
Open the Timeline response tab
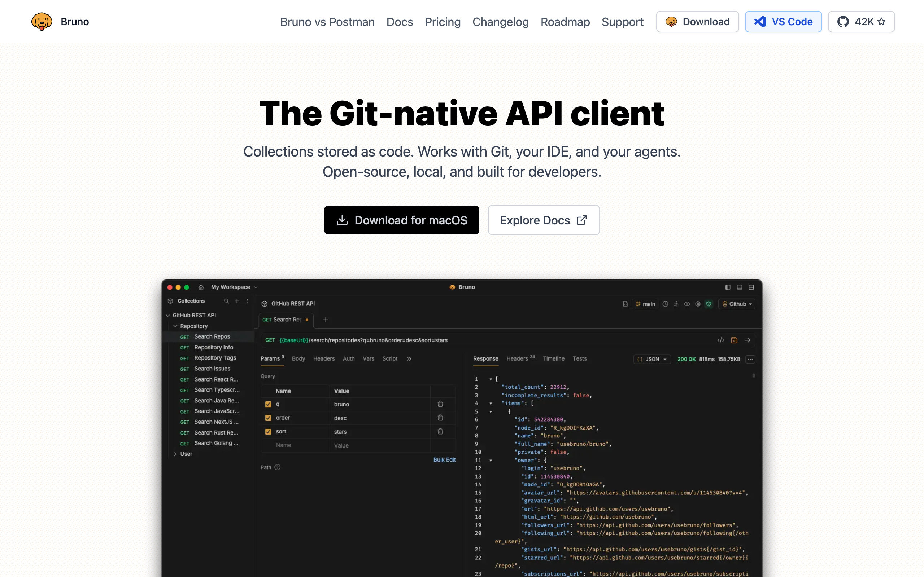click(x=554, y=359)
